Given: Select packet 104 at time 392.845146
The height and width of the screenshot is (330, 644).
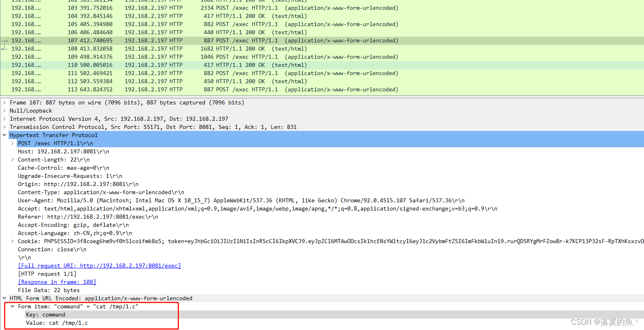Looking at the screenshot, I should click(322, 16).
